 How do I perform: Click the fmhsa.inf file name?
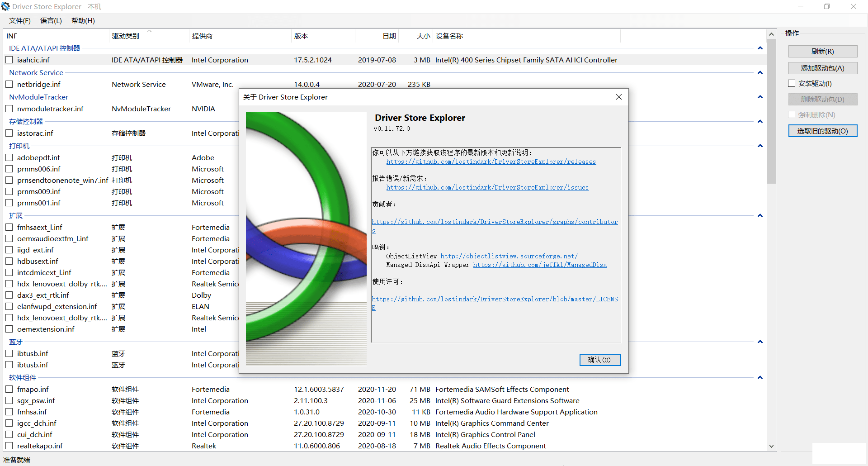(32, 412)
